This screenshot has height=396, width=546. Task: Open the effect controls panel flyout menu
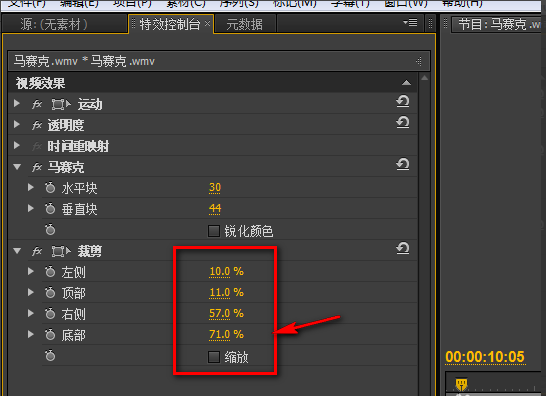tap(410, 23)
